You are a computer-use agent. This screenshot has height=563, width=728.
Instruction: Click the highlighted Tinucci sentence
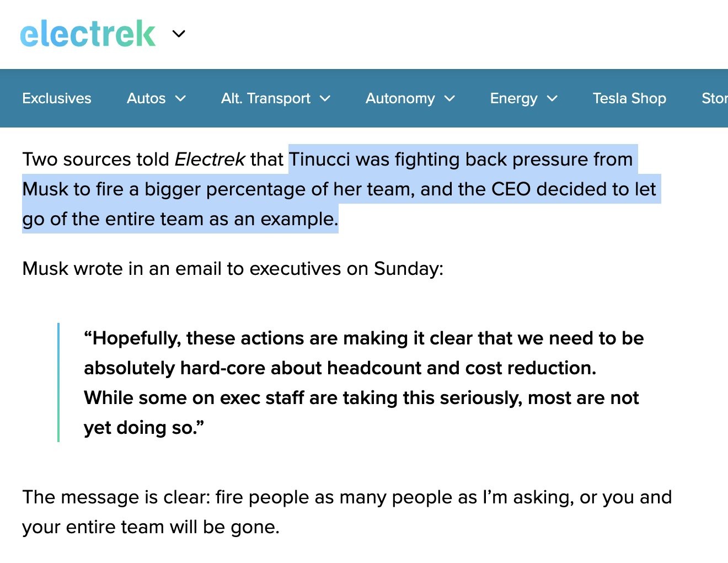tap(339, 189)
